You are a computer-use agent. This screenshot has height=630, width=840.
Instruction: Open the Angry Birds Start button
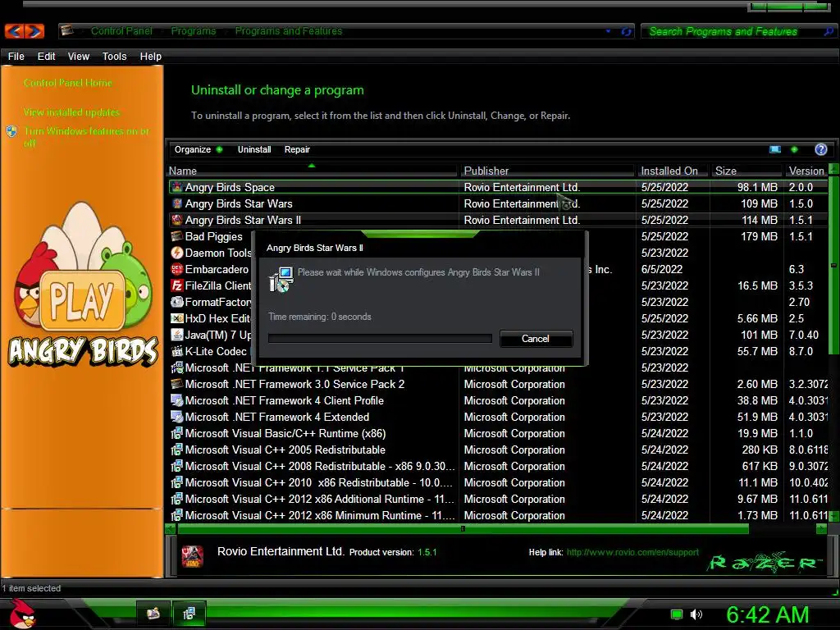21,614
